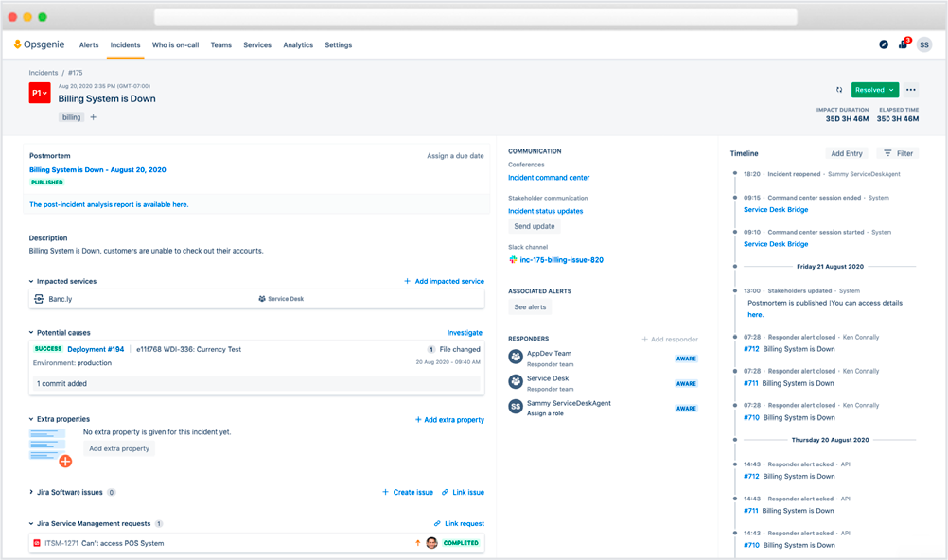The height and width of the screenshot is (560, 948).
Task: Click the AppDev Team avatar
Action: coord(516,357)
